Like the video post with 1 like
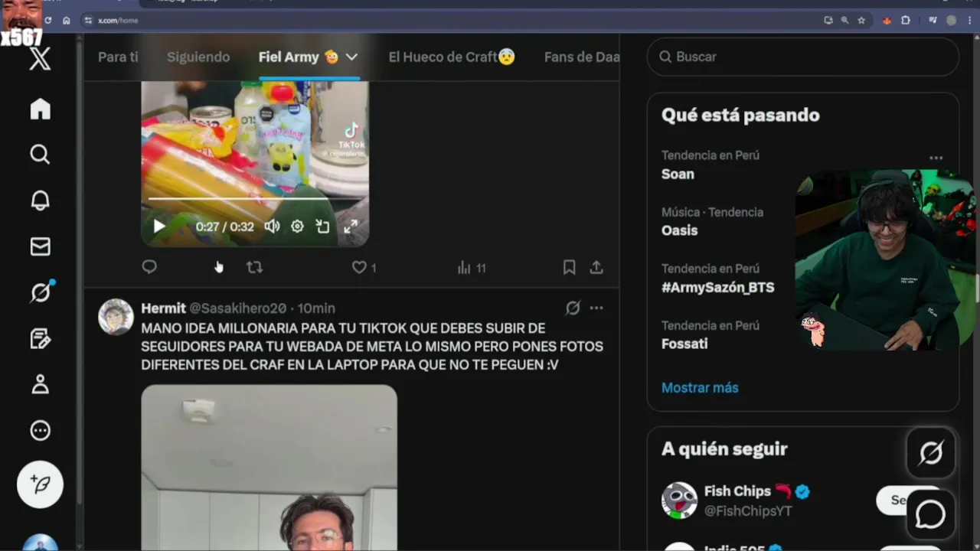 [x=364, y=268]
